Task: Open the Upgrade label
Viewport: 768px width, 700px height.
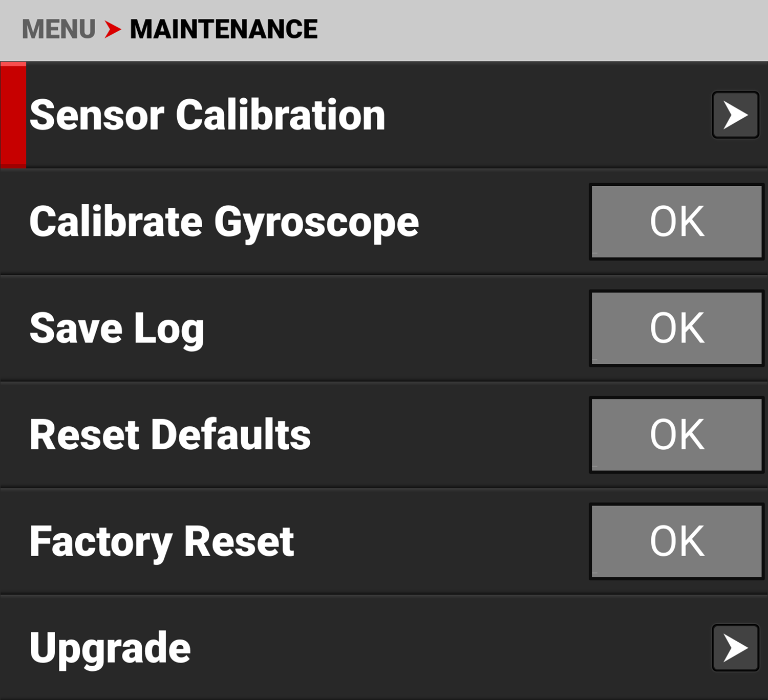Action: [110, 648]
